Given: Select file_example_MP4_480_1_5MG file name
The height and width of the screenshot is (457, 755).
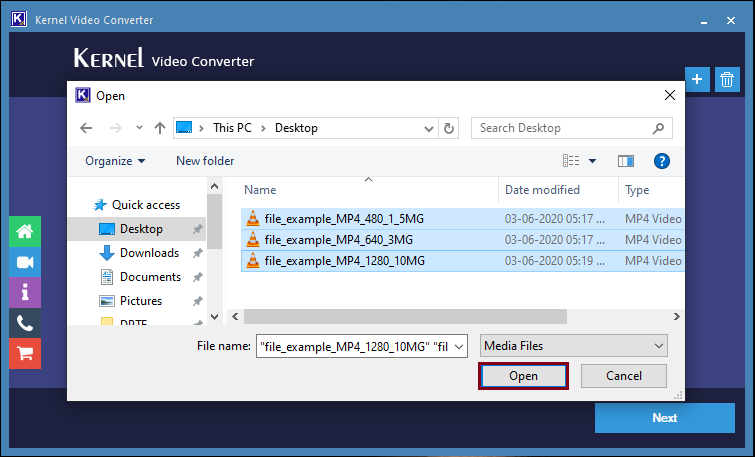Looking at the screenshot, I should click(x=344, y=219).
